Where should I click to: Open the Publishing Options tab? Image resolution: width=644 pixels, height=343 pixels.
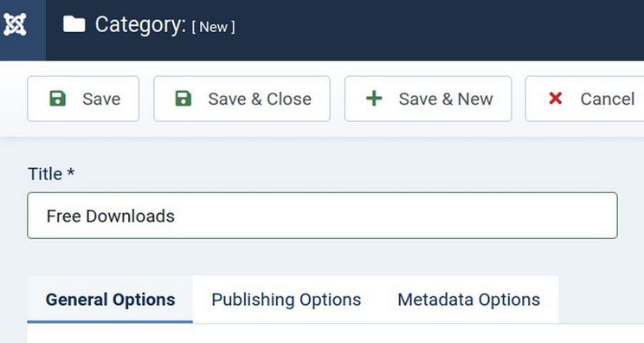click(287, 300)
